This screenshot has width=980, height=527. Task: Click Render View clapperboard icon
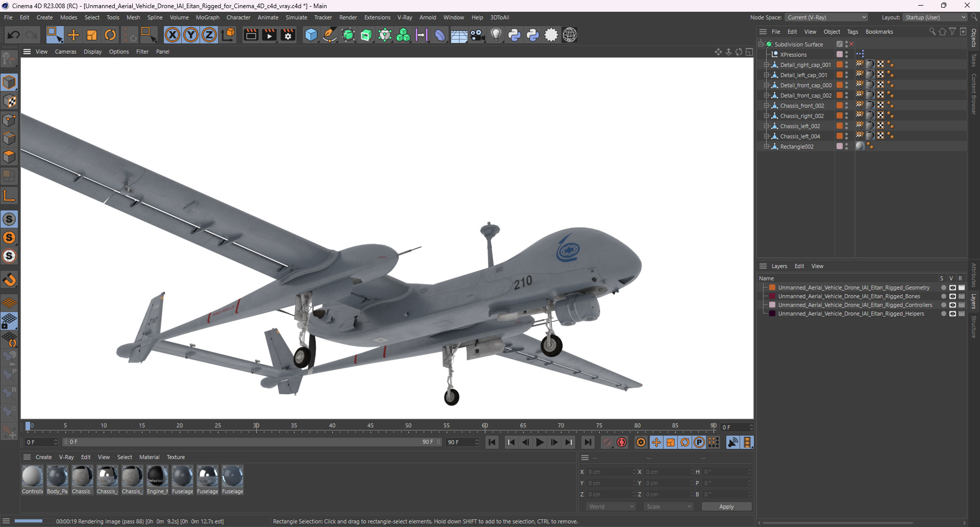(251, 35)
